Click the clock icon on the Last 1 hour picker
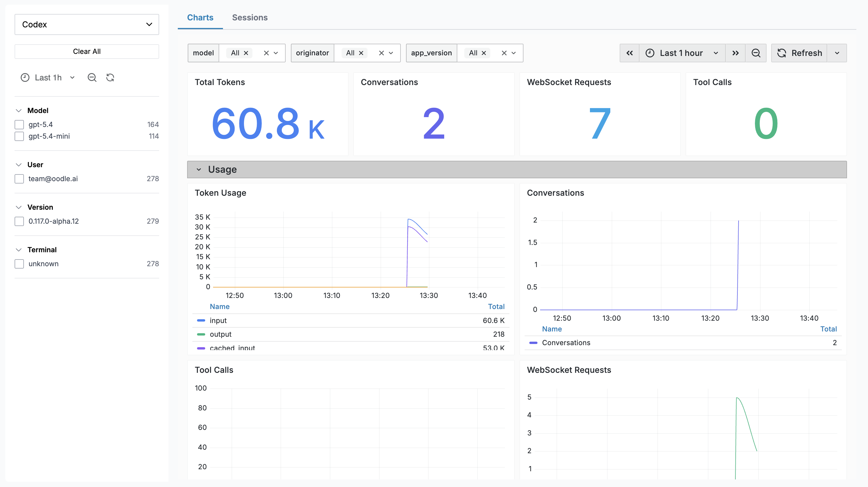Screen dimensions: 868x487 coord(650,53)
